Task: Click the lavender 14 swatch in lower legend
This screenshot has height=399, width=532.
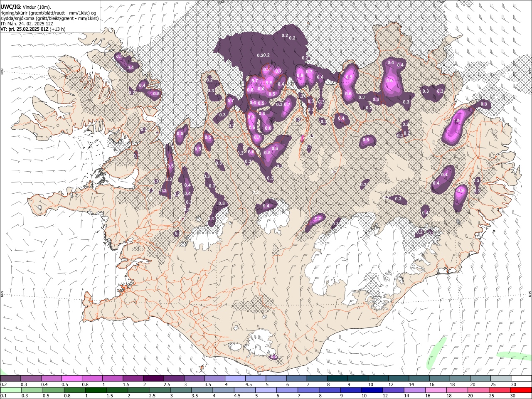Action: pos(414,390)
